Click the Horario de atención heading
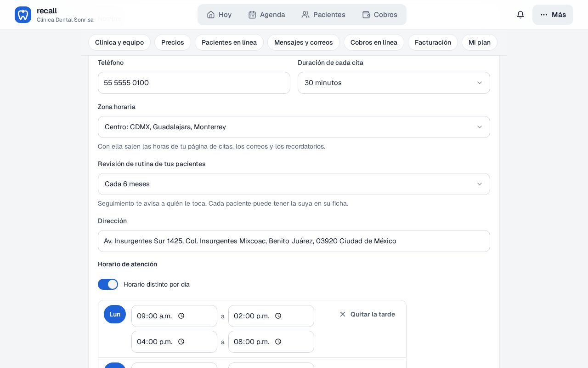 [127, 264]
